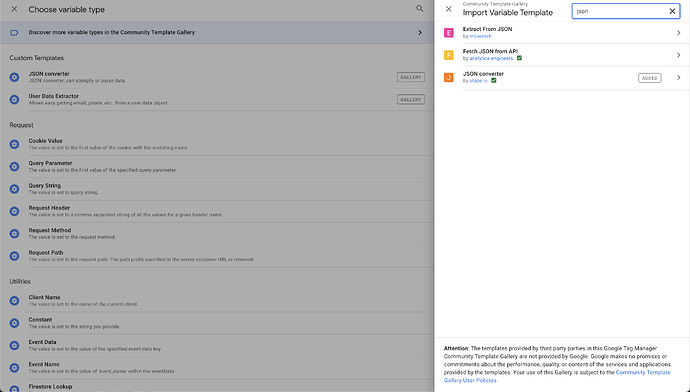Viewport: 690px width, 392px height.
Task: Click GALLERY badge next to JSON converter
Action: tap(411, 77)
